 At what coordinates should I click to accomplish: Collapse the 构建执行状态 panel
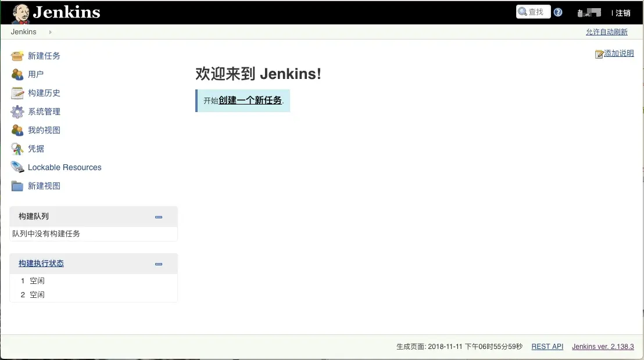click(x=159, y=264)
